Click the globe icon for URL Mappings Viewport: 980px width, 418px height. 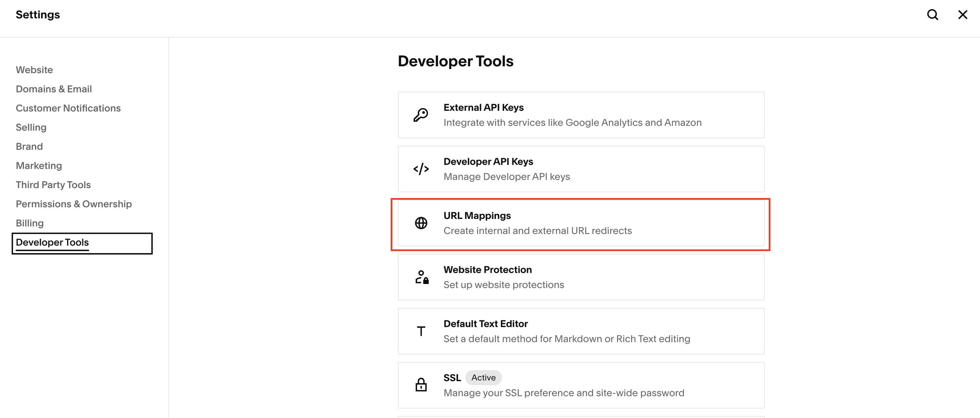point(421,223)
